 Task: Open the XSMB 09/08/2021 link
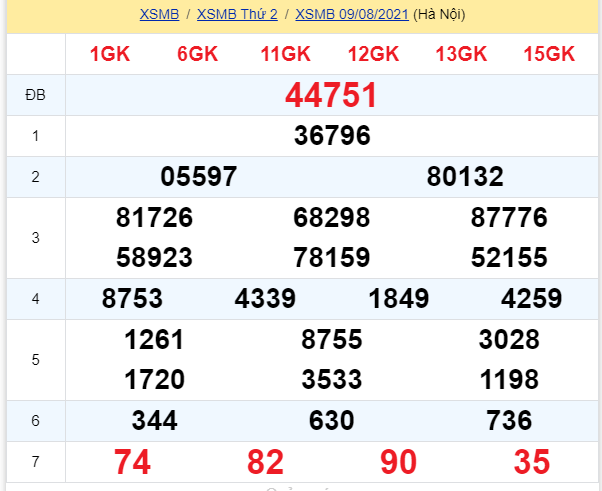point(353,15)
